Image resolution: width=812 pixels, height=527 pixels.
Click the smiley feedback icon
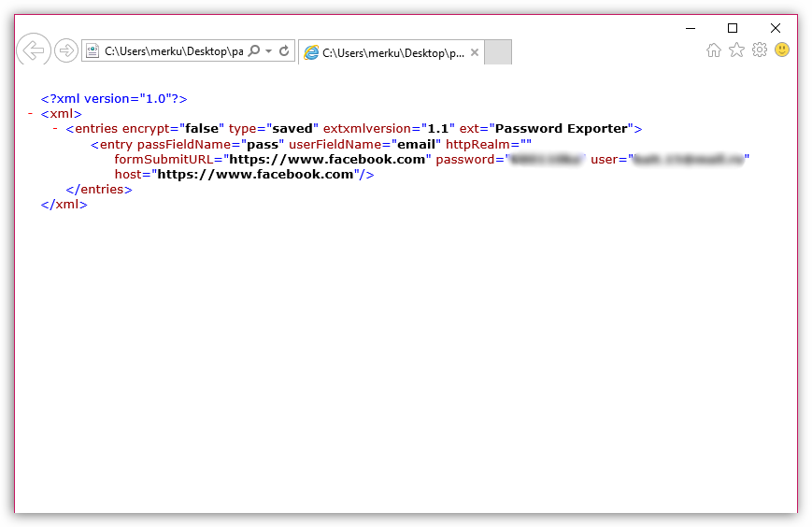pyautogui.click(x=782, y=50)
